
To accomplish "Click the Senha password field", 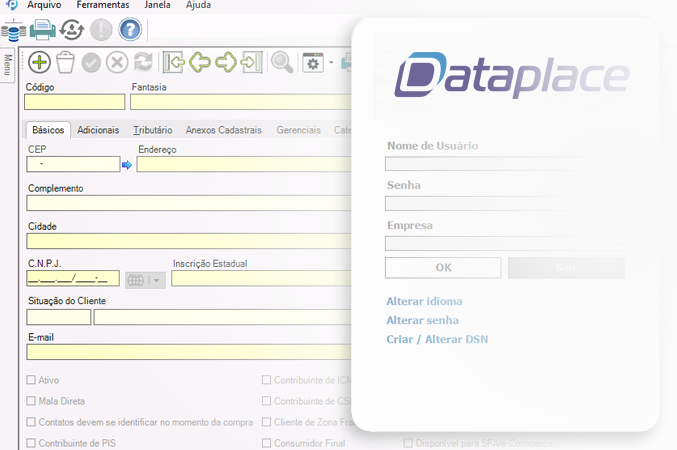I will coord(505,203).
